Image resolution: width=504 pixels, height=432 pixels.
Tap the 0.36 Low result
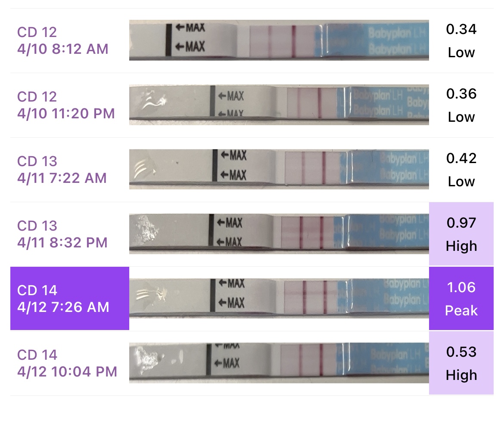(x=461, y=105)
